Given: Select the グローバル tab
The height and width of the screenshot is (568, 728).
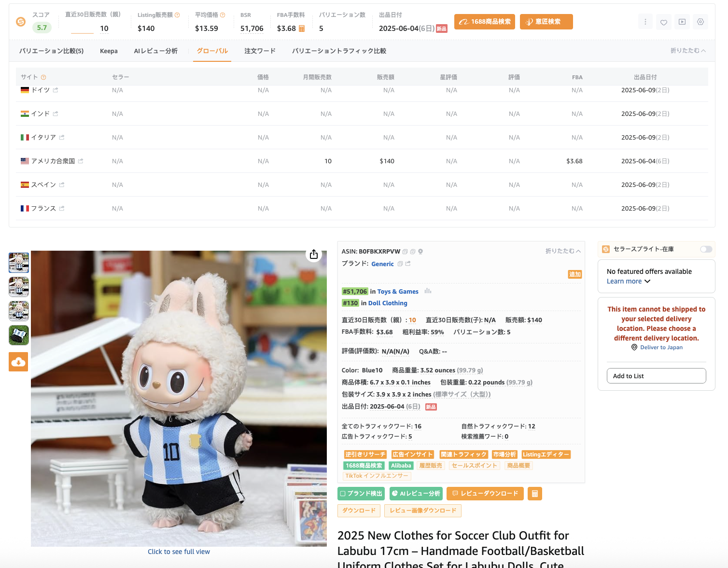Looking at the screenshot, I should click(x=212, y=51).
